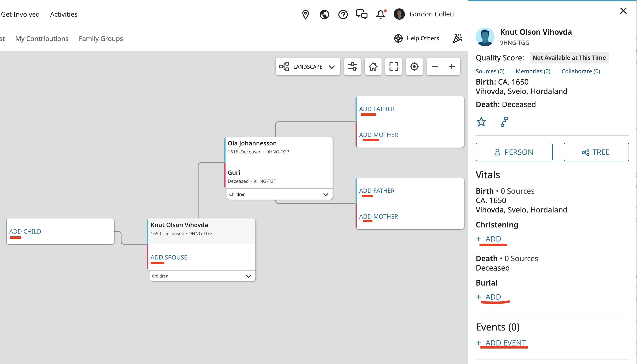Screen dimensions: 637x364
Task: Open the tree options sliders icon
Action: point(352,67)
